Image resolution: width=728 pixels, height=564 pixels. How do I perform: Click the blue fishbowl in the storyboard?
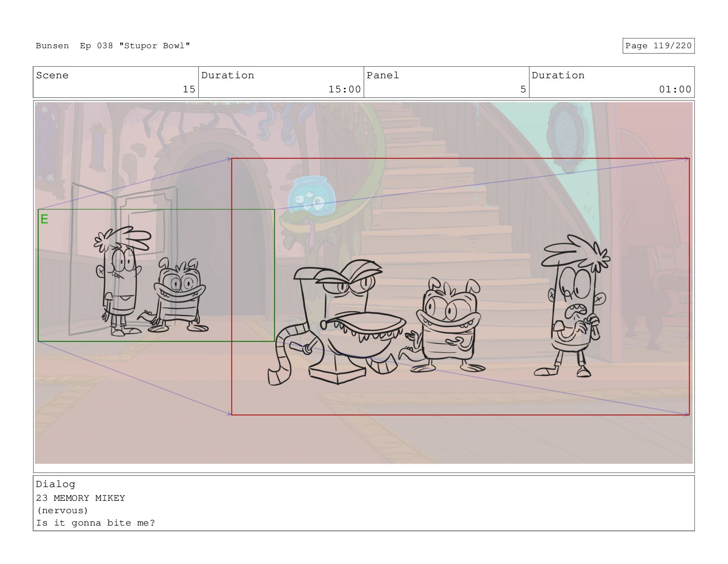pos(312,196)
